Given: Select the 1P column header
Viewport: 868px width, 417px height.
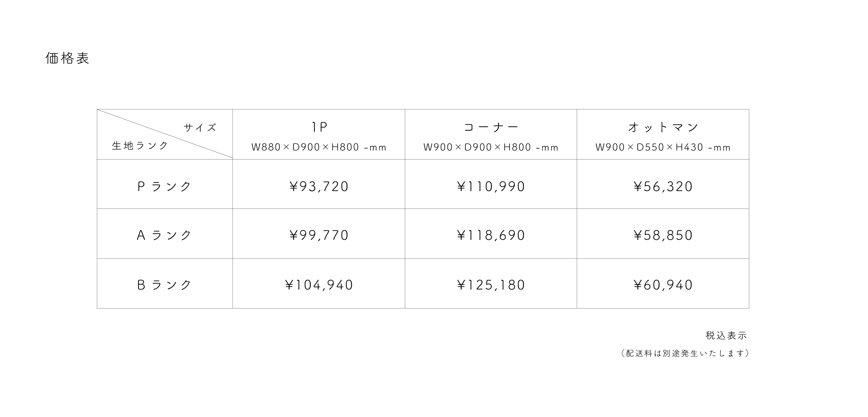Looking at the screenshot, I should coord(319,128).
